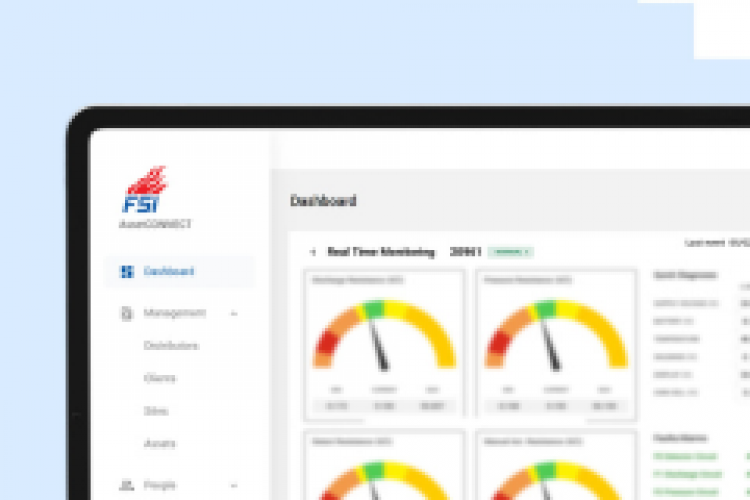Image resolution: width=750 pixels, height=500 pixels.
Task: Expand the People section chevron
Action: coord(234,486)
